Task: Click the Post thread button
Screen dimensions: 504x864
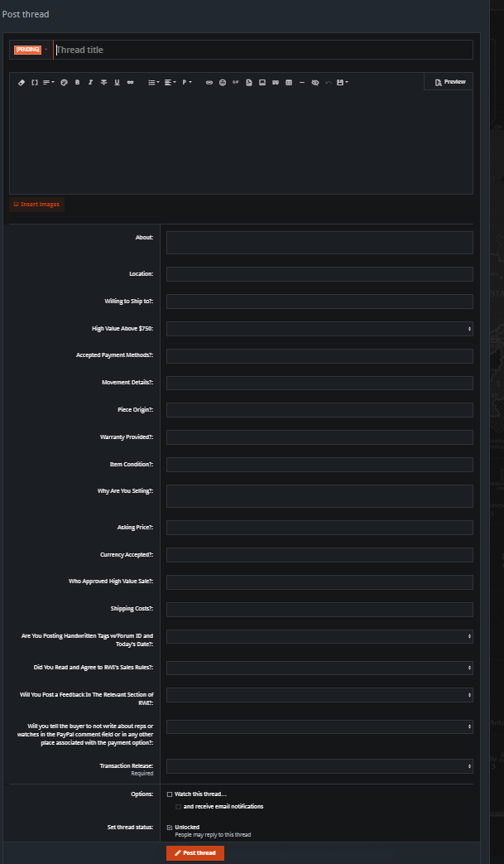Action: pyautogui.click(x=195, y=852)
